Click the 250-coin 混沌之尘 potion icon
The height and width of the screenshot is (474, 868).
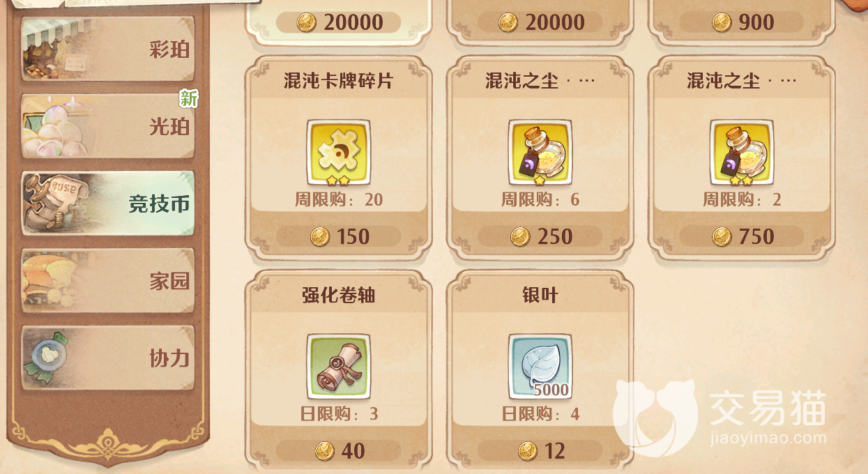coord(540,152)
